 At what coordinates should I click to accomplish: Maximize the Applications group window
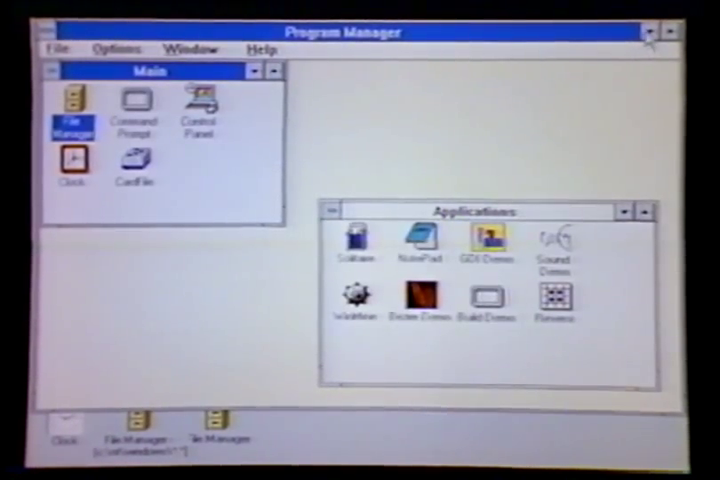[x=645, y=212]
